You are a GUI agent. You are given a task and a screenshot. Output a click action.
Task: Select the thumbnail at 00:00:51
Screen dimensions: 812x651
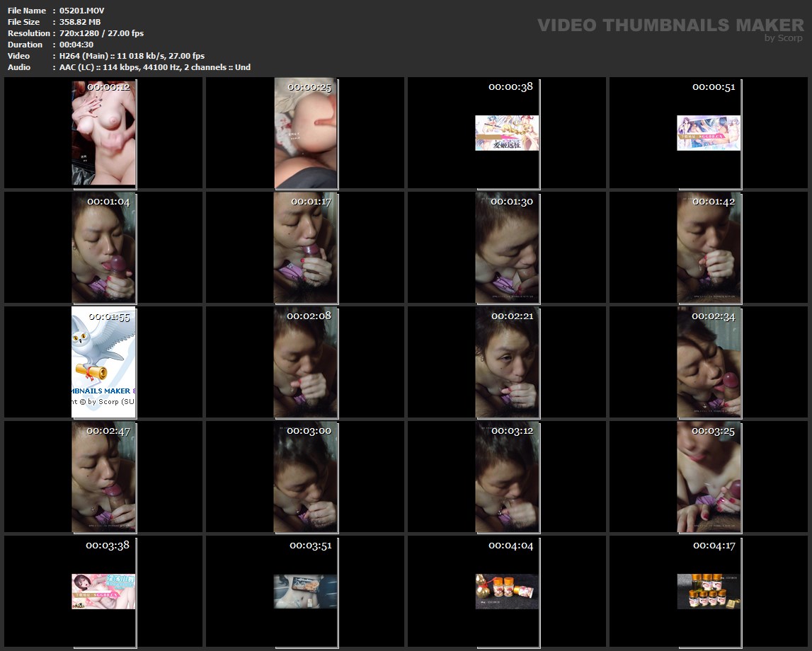click(x=709, y=133)
